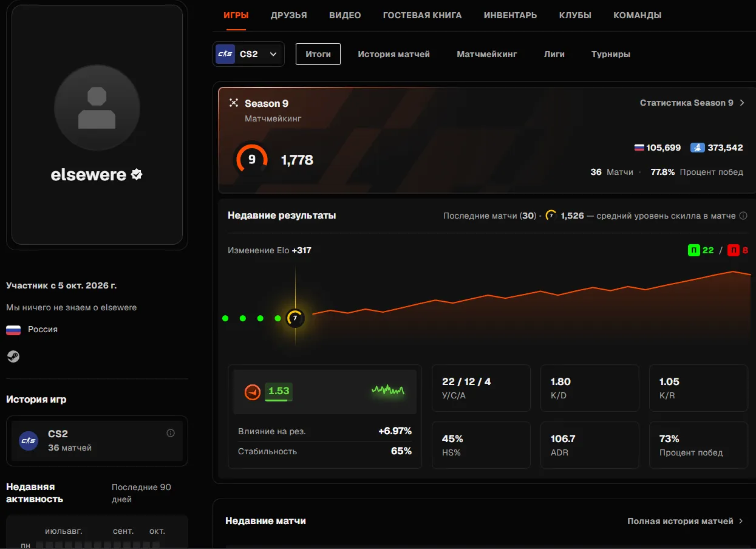This screenshot has height=549, width=756.
Task: Click the 45% HS% stat card
Action: click(x=481, y=445)
